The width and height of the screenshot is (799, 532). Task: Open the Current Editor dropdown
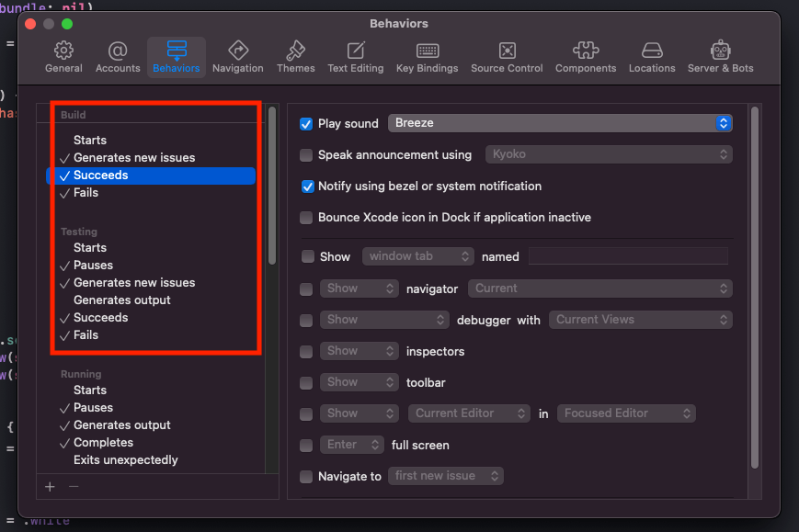click(469, 413)
